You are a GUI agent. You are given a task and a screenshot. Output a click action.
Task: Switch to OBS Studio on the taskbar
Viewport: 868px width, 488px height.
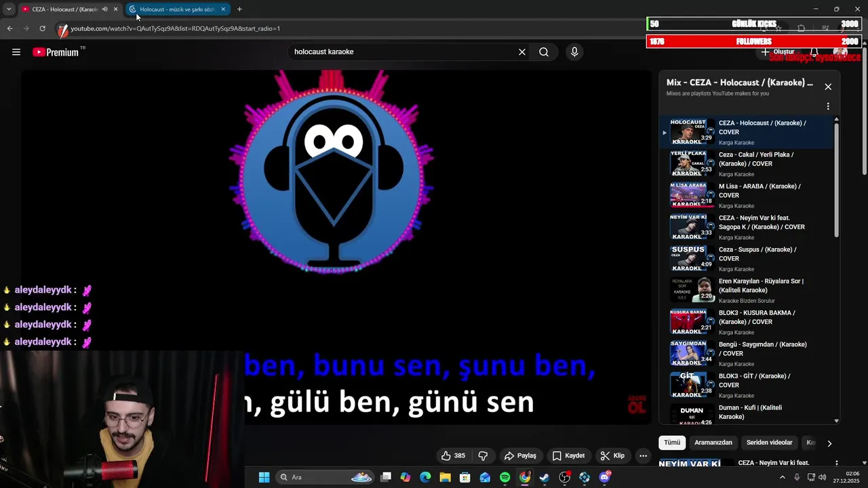coord(564,477)
